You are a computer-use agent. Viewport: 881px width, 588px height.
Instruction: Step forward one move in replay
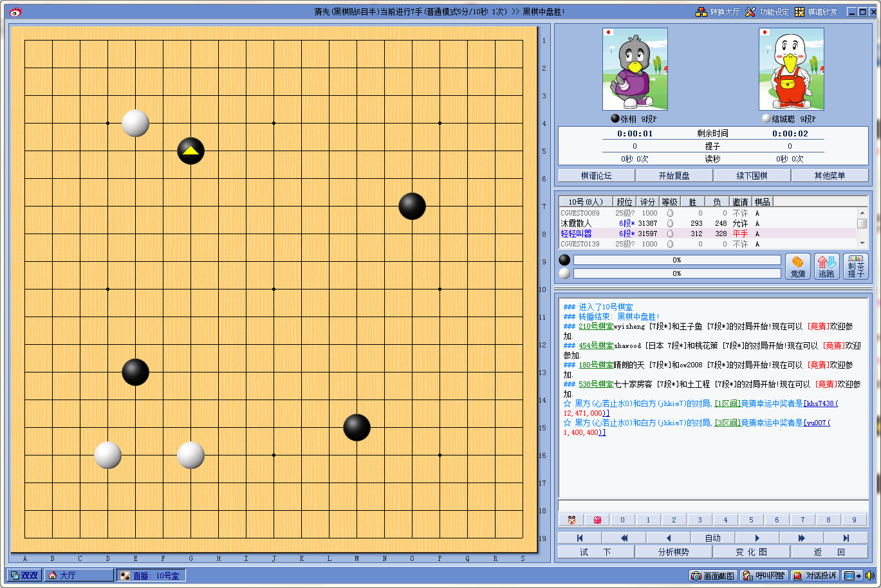tap(757, 538)
